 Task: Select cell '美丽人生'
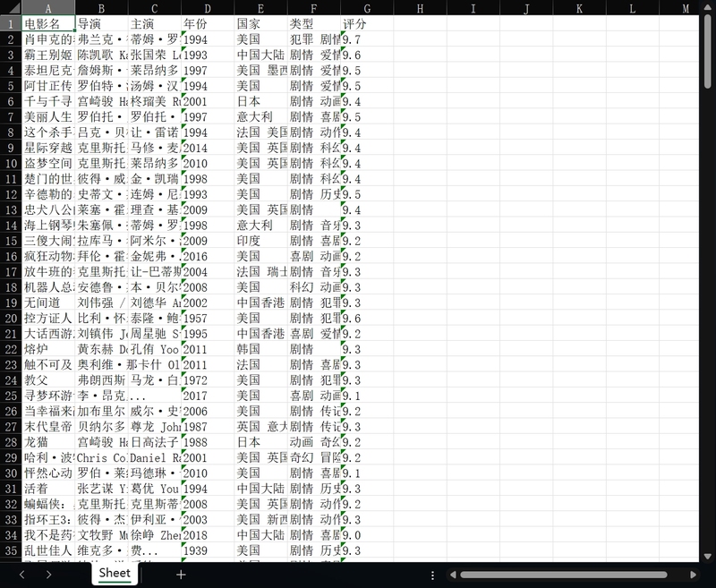pyautogui.click(x=48, y=117)
